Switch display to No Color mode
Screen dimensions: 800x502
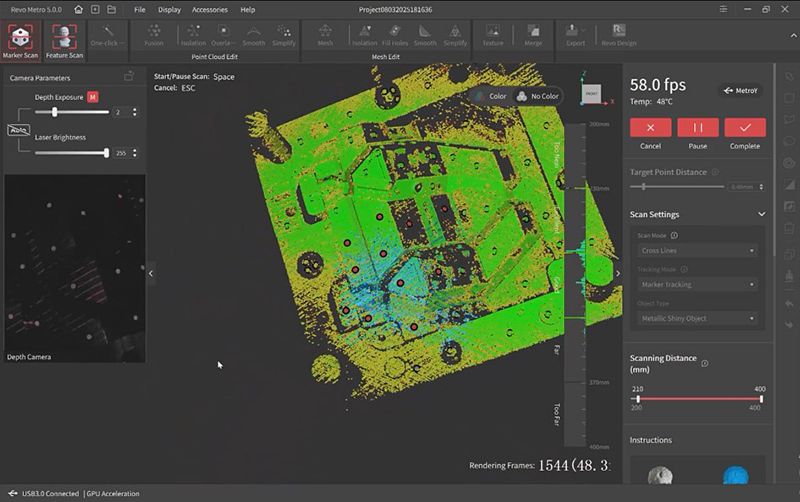(x=538, y=96)
